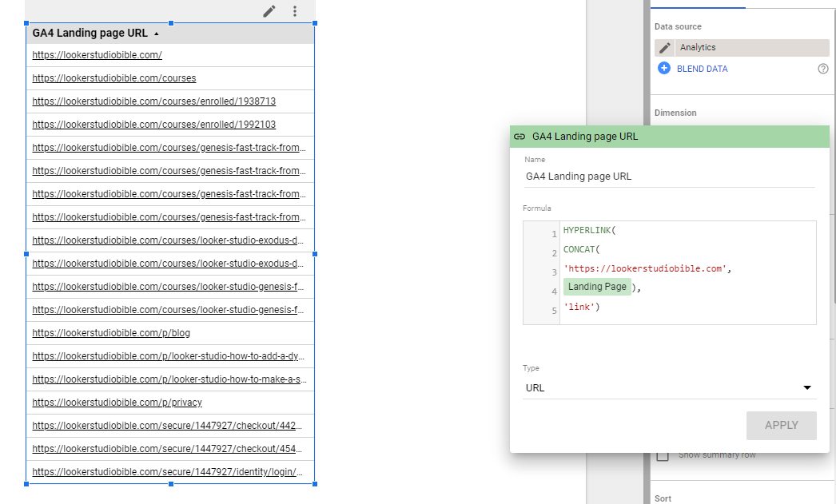
Task: Click line 1 of the formula editor
Action: [x=590, y=230]
